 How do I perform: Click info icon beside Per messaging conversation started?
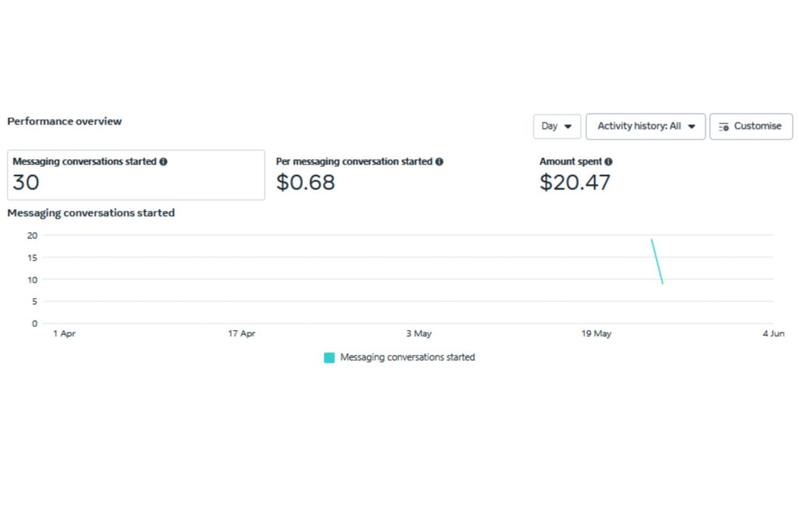click(x=439, y=162)
